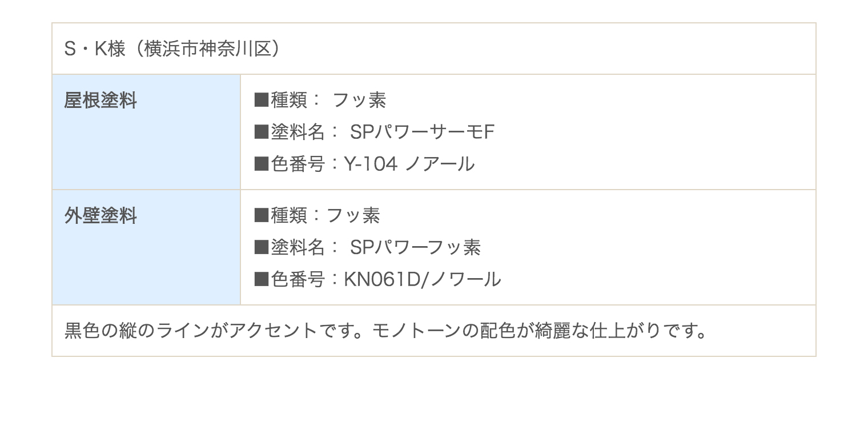Click the color number Y-104 ノアール
The image size is (868, 434).
(x=409, y=164)
